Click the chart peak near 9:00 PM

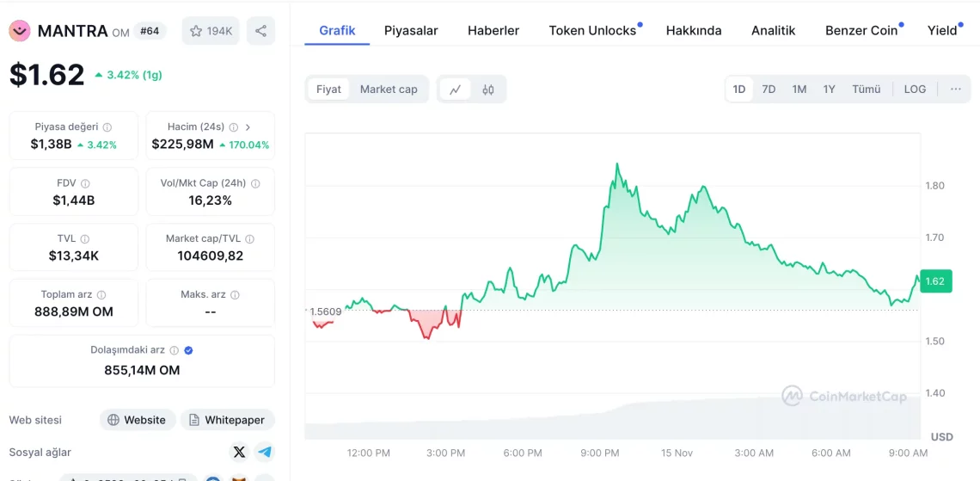pyautogui.click(x=616, y=163)
